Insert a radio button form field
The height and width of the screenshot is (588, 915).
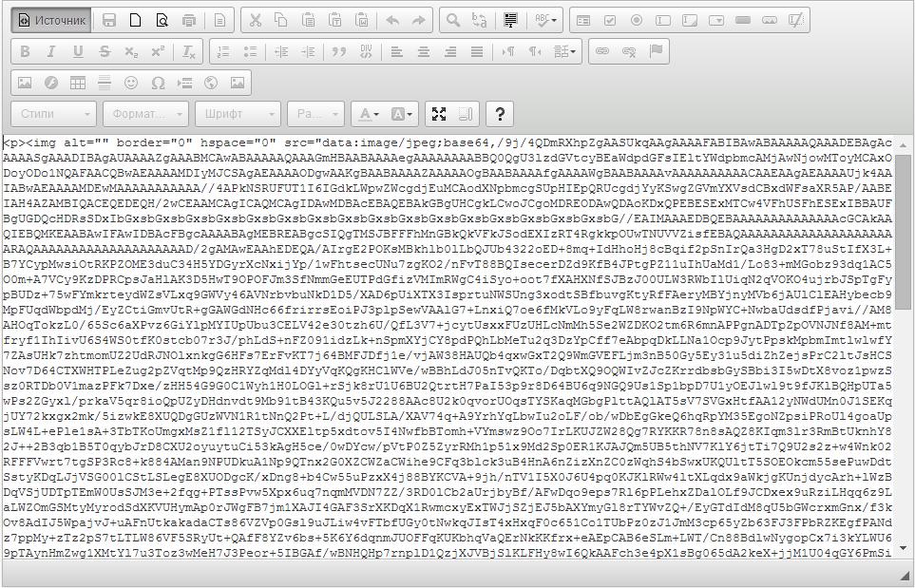(637, 20)
